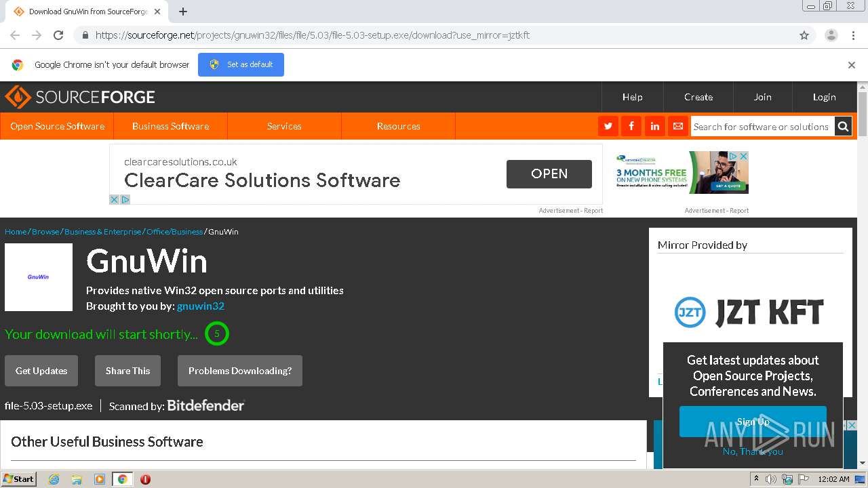This screenshot has height=488, width=868.
Task: Click the action center flag tray icon
Action: (804, 479)
